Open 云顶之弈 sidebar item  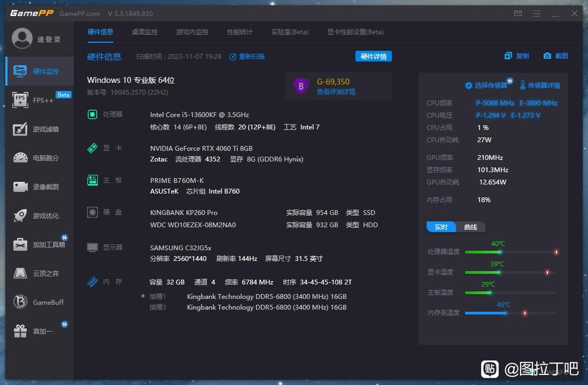(40, 273)
